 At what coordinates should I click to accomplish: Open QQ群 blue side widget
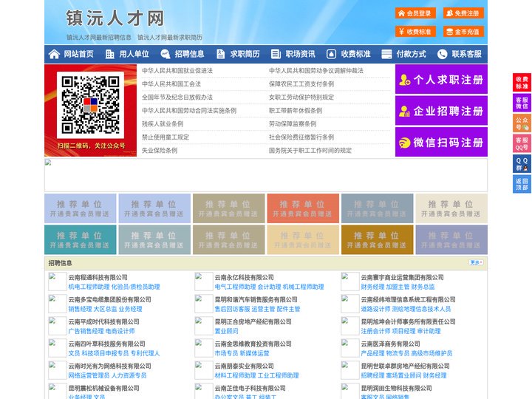click(x=522, y=164)
